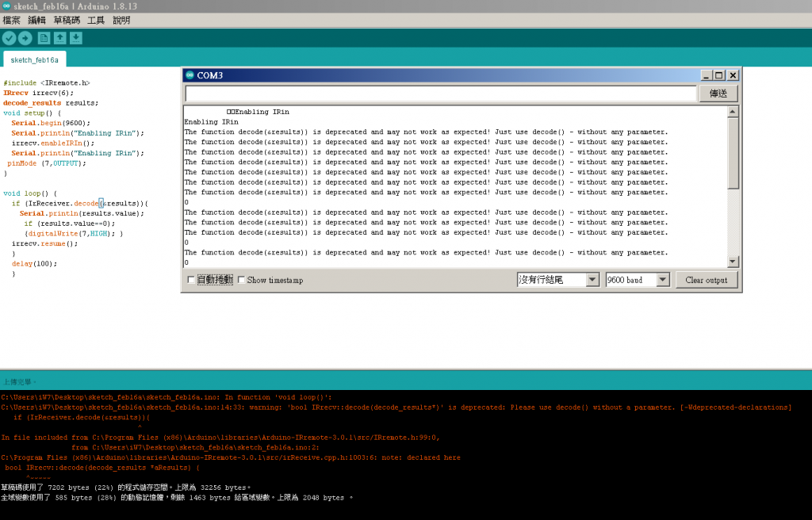This screenshot has width=812, height=520.
Task: Click the 'Serial.println(results.value);' line
Action: (82, 213)
